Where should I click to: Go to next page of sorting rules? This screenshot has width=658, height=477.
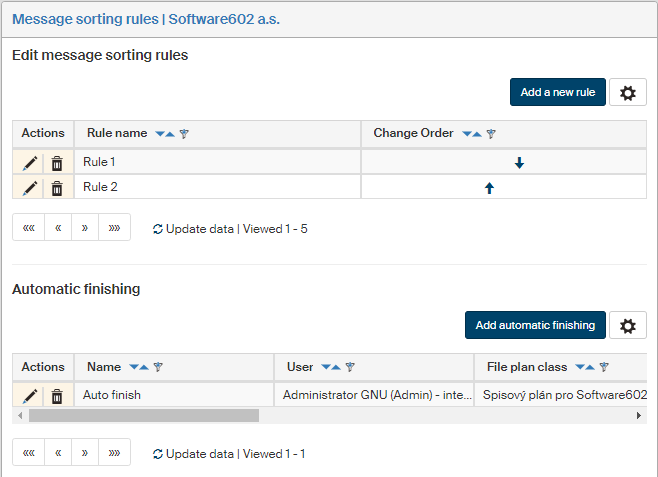click(x=85, y=228)
